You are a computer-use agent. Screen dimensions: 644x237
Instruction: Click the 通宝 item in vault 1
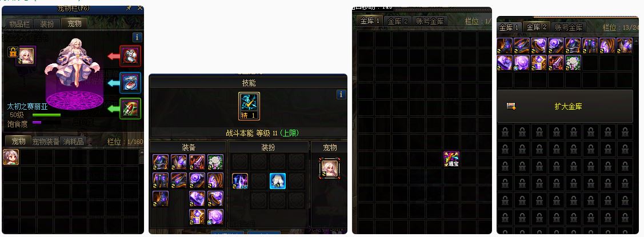[451, 159]
